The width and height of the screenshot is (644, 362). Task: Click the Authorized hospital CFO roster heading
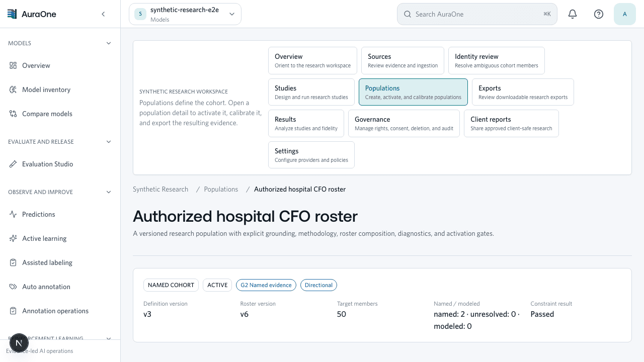click(245, 216)
